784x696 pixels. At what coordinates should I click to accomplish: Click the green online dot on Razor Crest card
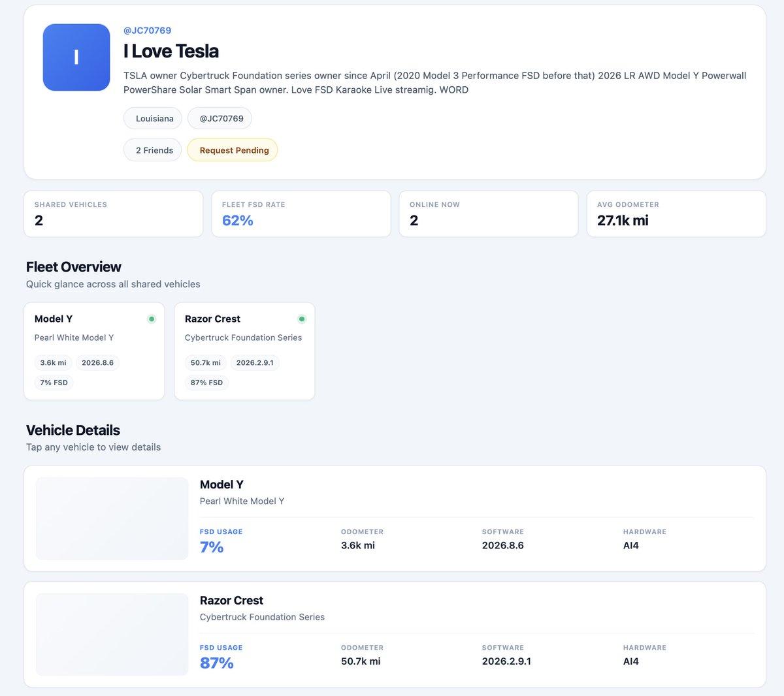[x=302, y=319]
